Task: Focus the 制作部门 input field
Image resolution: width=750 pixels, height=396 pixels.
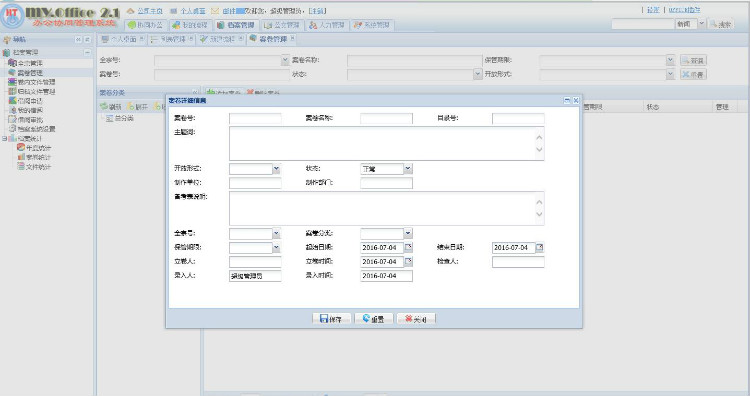Action: coord(386,183)
